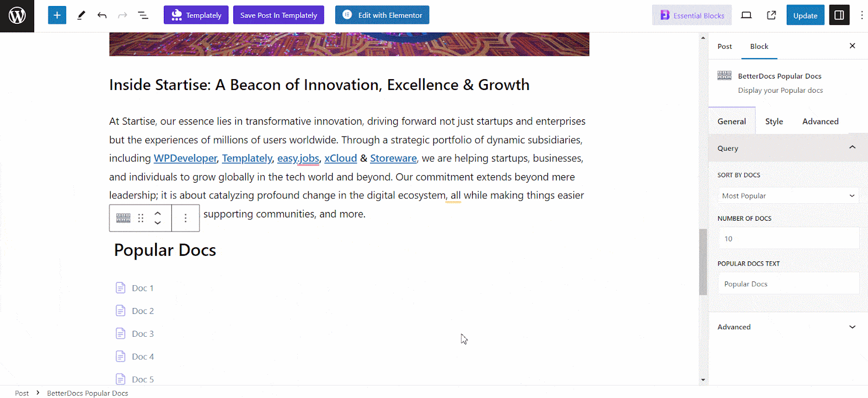Screen dimensions: 868x398
Task: Toggle the settings sidebar panel
Action: 839,15
